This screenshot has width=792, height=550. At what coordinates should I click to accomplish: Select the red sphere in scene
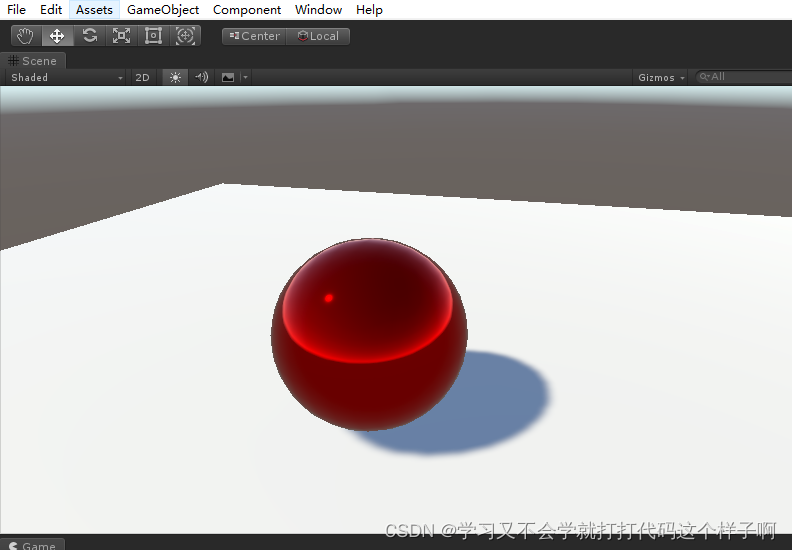click(x=369, y=334)
